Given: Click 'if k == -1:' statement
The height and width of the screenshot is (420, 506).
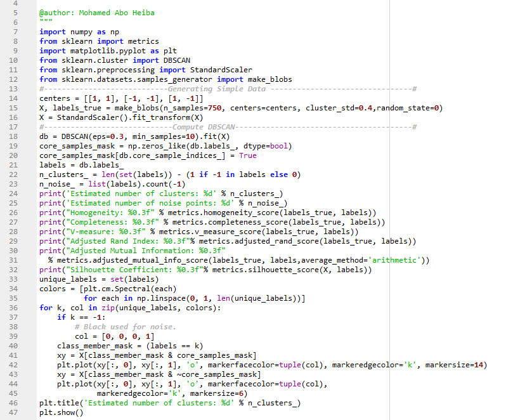Looking at the screenshot, I should point(81,317).
